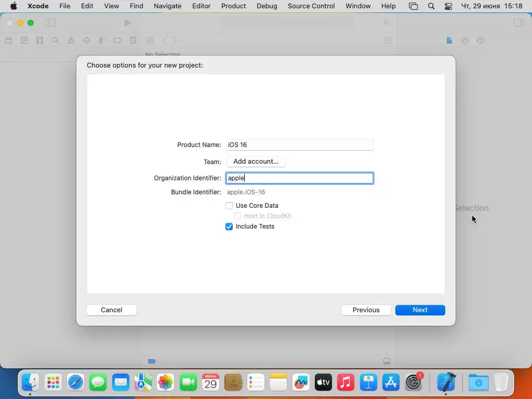Click the bundle identifier text apple.iOS-16
Image resolution: width=532 pixels, height=399 pixels.
tap(246, 192)
